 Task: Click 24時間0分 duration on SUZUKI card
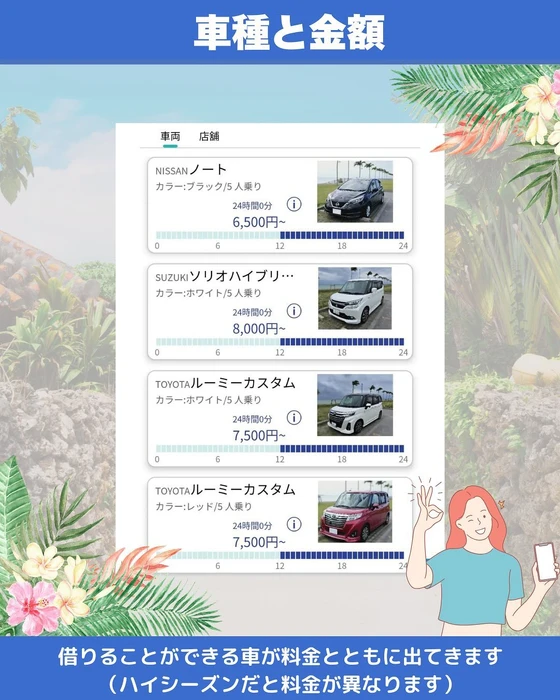coord(252,312)
